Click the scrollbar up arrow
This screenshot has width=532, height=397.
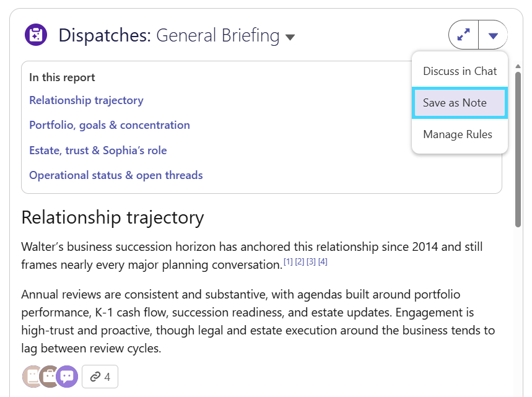[x=518, y=66]
